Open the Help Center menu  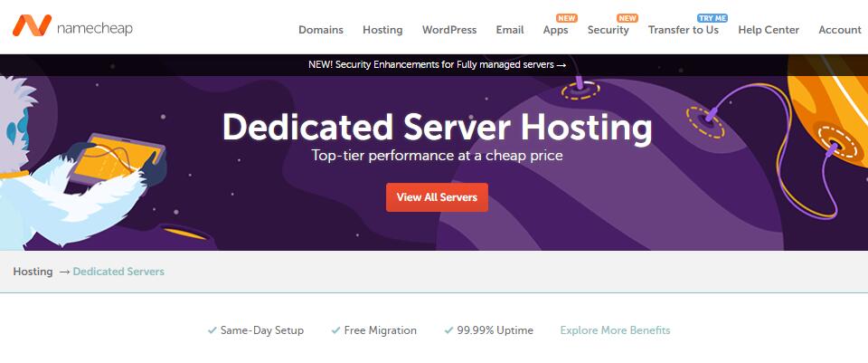pyautogui.click(x=769, y=30)
